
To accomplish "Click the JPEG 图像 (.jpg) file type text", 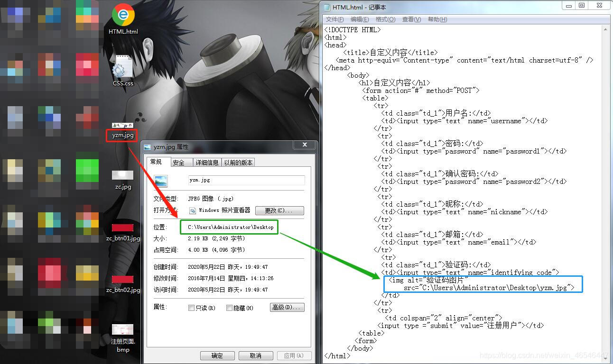I will (211, 199).
